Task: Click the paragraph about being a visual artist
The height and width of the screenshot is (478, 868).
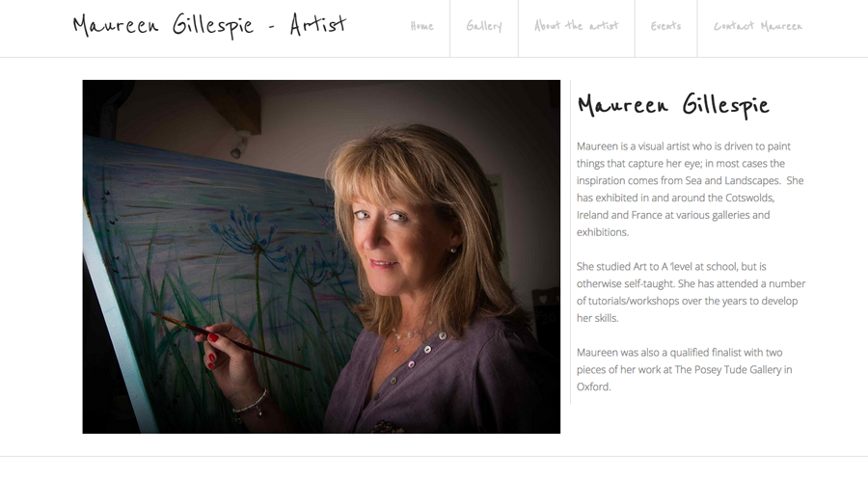Action: pos(691,189)
